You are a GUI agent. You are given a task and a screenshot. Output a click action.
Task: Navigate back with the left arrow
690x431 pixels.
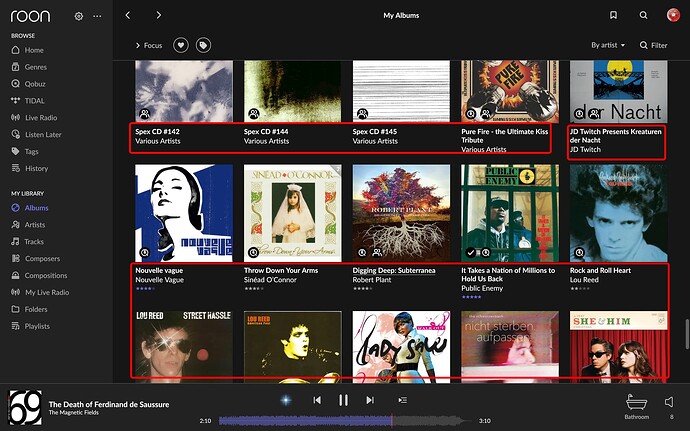click(x=128, y=15)
